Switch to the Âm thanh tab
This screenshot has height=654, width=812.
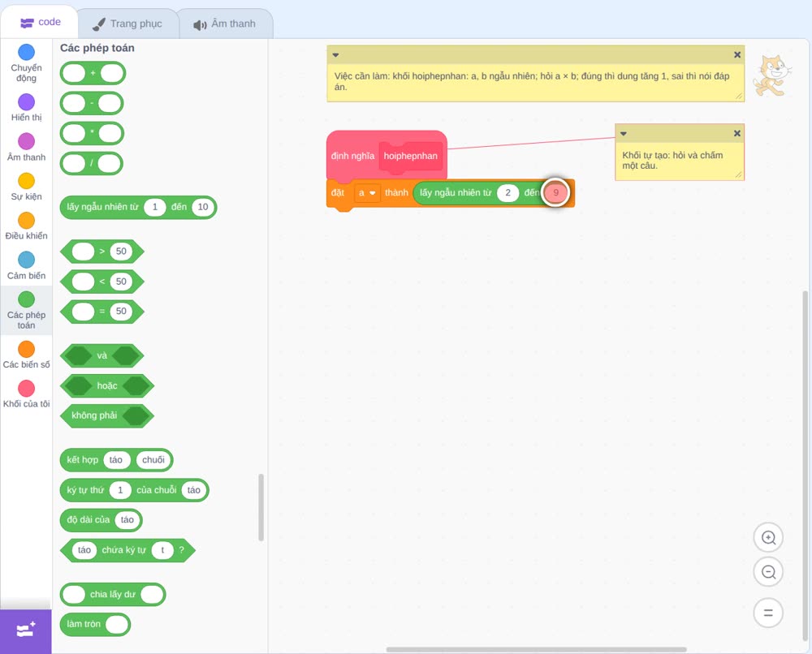pyautogui.click(x=225, y=24)
